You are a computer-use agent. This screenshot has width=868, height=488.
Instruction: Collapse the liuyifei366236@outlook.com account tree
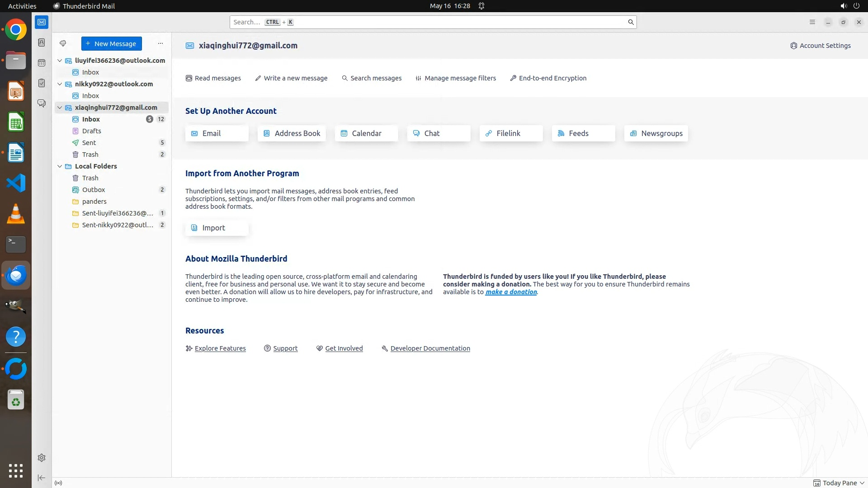[60, 61]
